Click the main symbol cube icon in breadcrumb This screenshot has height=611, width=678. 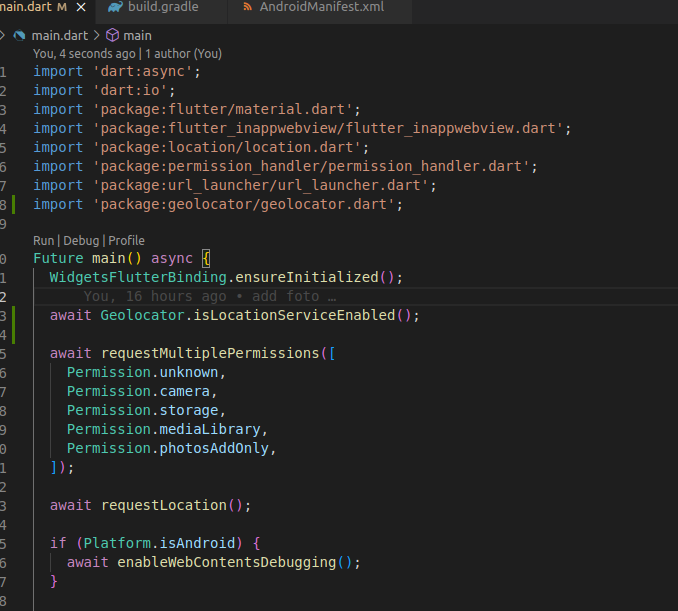tap(112, 35)
